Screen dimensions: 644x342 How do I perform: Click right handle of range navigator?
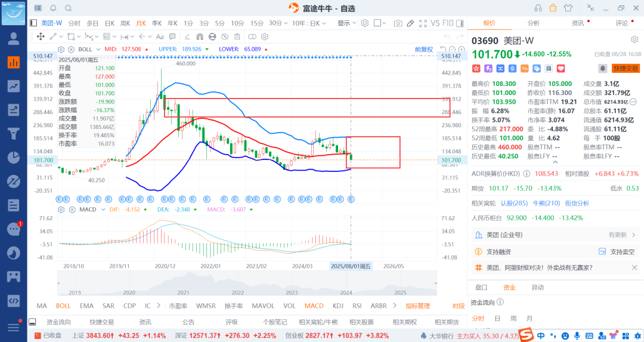pos(435,284)
